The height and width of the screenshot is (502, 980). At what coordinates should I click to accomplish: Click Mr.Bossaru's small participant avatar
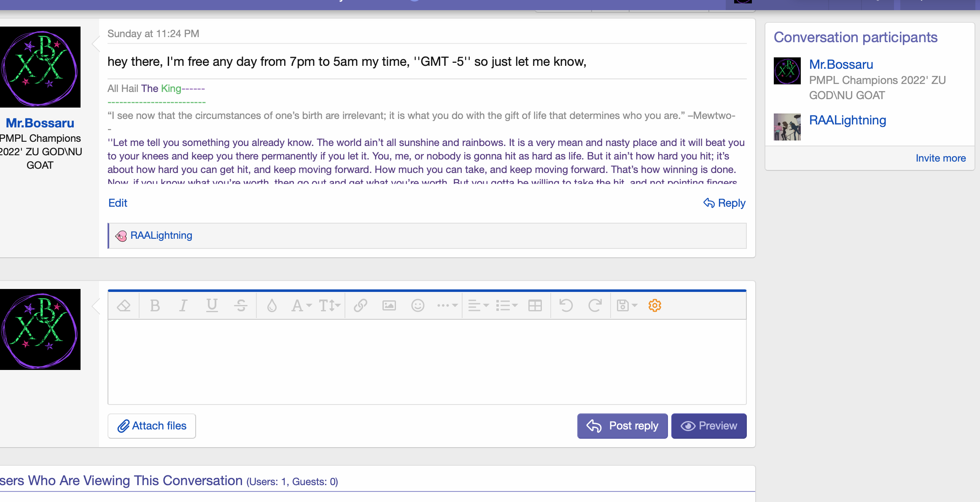787,71
